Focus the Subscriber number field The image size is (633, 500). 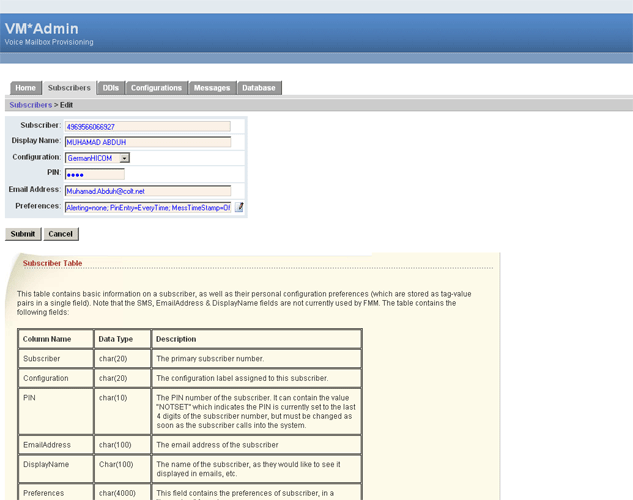tap(147, 126)
